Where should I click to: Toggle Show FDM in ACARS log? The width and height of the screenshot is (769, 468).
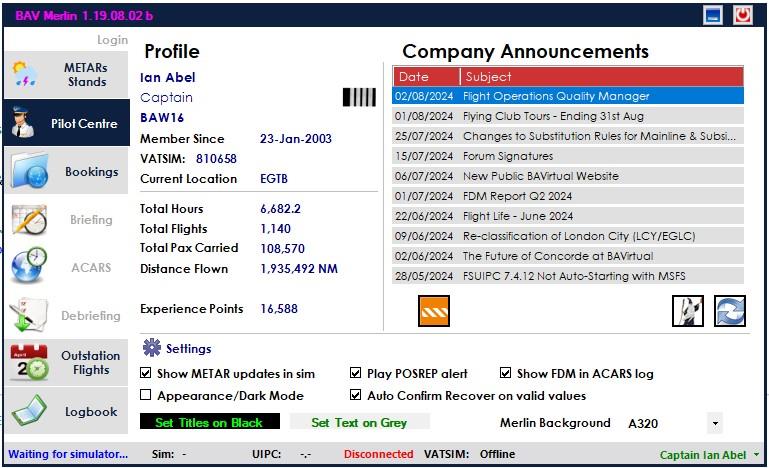point(505,373)
